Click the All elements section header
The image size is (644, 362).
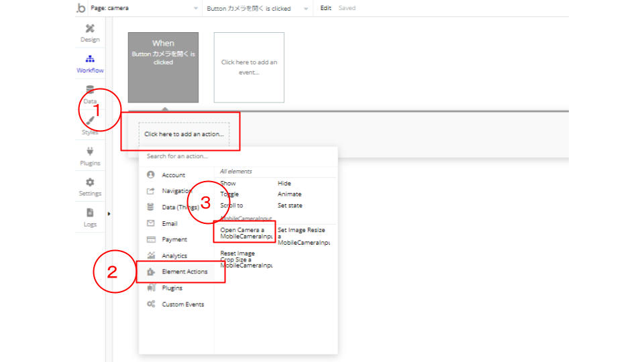(235, 172)
